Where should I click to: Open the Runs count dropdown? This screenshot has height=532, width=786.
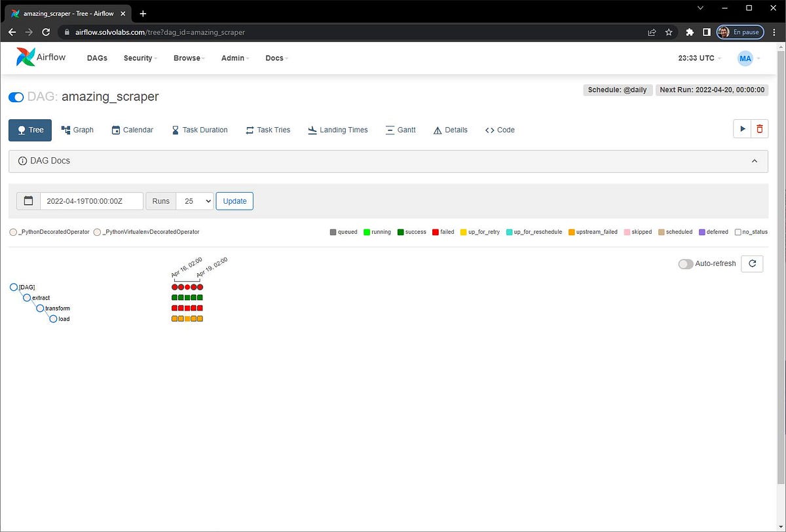[195, 200]
